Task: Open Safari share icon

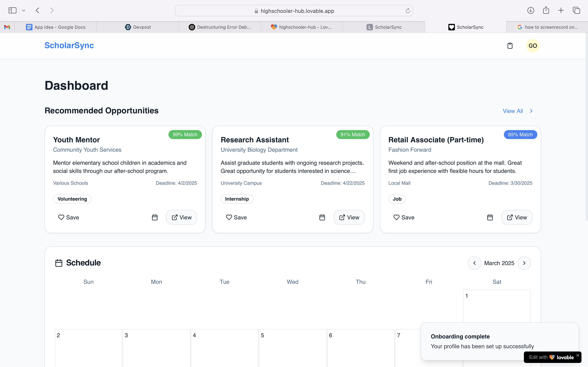Action: (546, 10)
